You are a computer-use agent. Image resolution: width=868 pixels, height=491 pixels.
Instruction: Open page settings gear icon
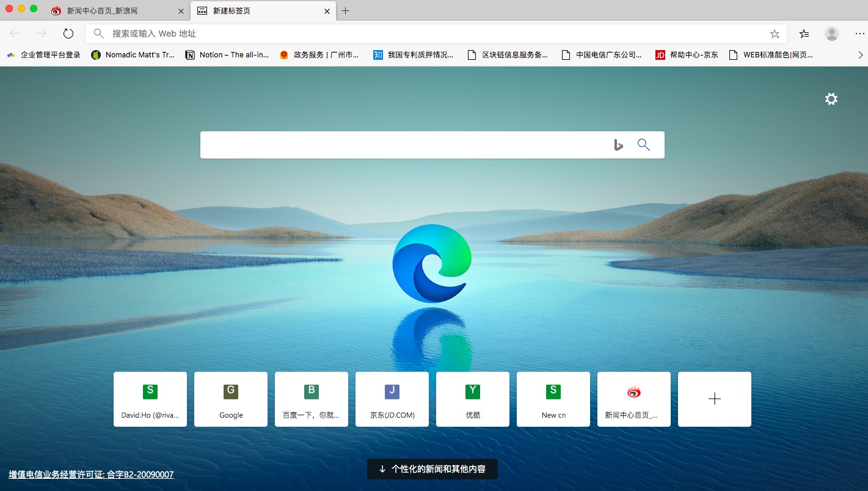click(x=831, y=99)
